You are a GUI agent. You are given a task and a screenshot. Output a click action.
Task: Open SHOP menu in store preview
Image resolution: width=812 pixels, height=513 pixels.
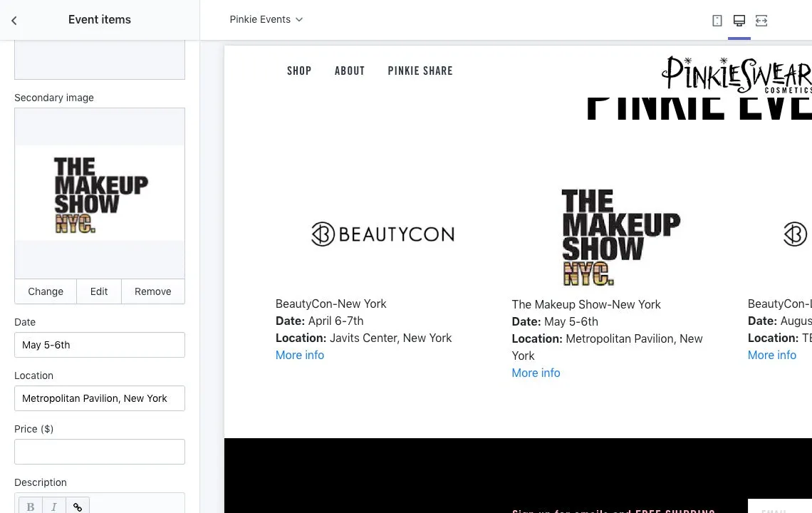[x=299, y=71]
